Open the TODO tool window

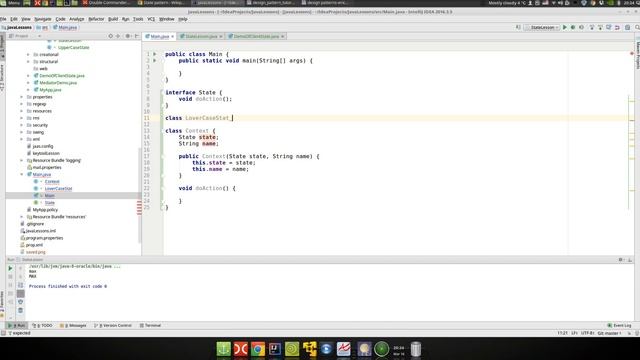42,325
